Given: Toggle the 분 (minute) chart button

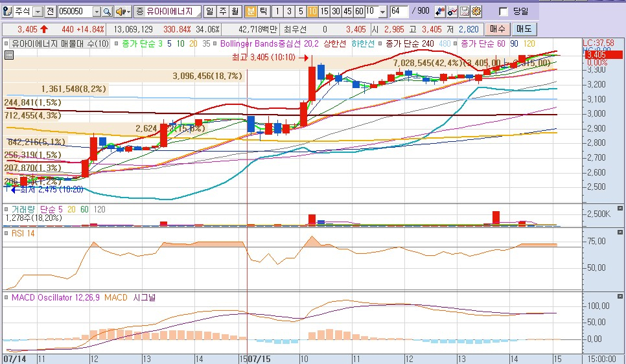Looking at the screenshot, I should point(250,12).
